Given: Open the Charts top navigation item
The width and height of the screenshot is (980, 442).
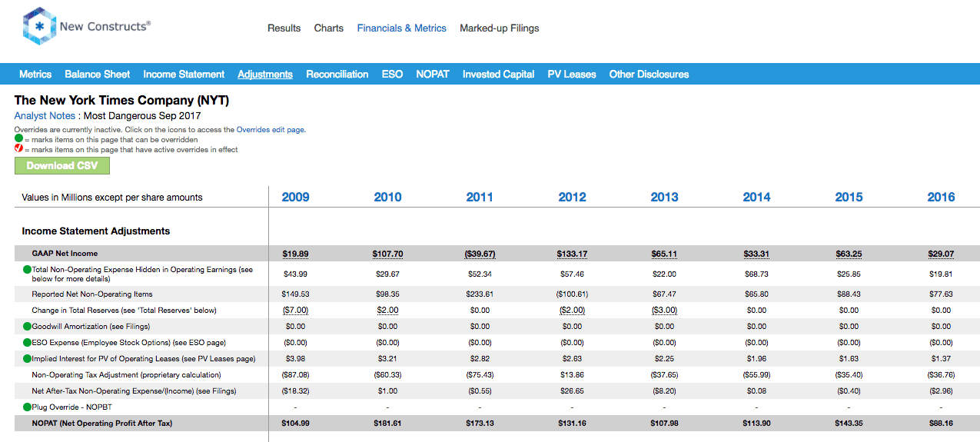Looking at the screenshot, I should [329, 28].
